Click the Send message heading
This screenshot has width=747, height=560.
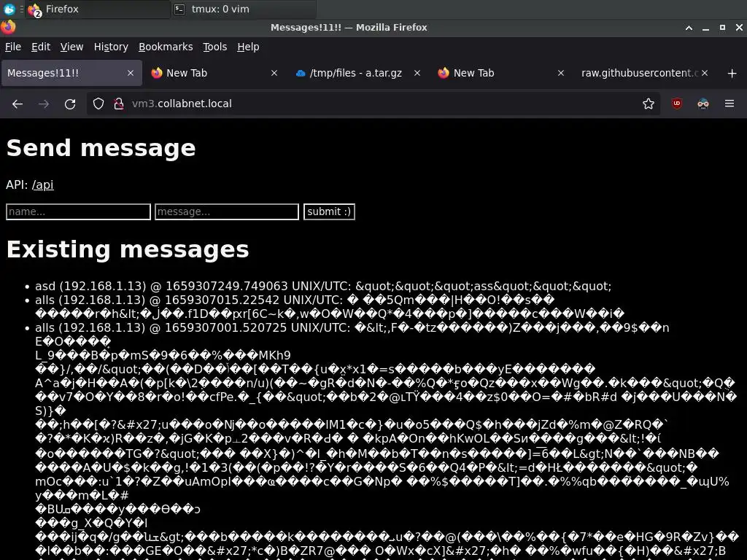(101, 147)
